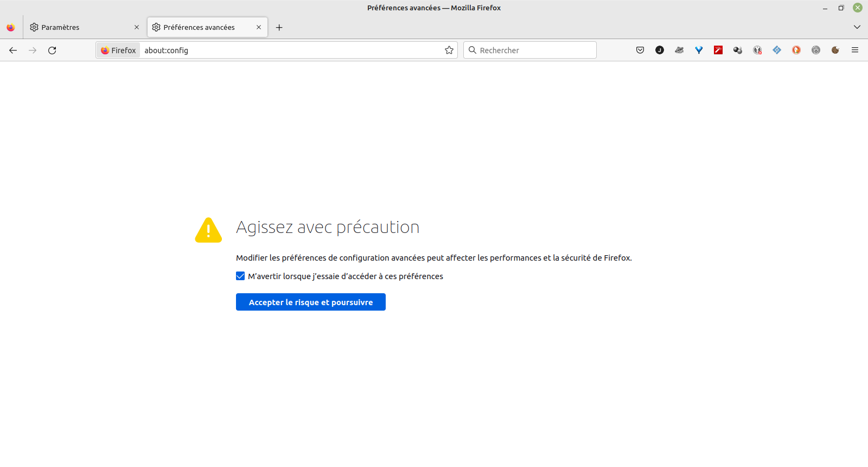Open the Firefox hamburger application menu
Viewport: 868px width, 467px height.
[855, 50]
